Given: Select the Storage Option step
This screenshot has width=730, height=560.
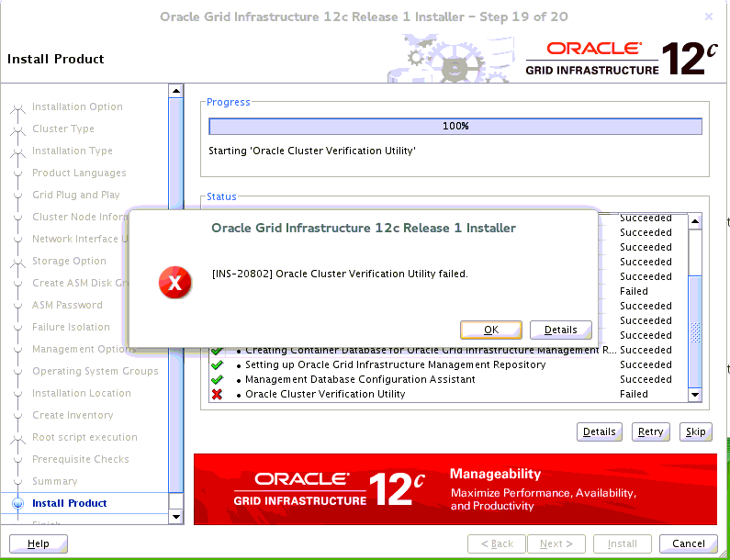Looking at the screenshot, I should click(69, 261).
